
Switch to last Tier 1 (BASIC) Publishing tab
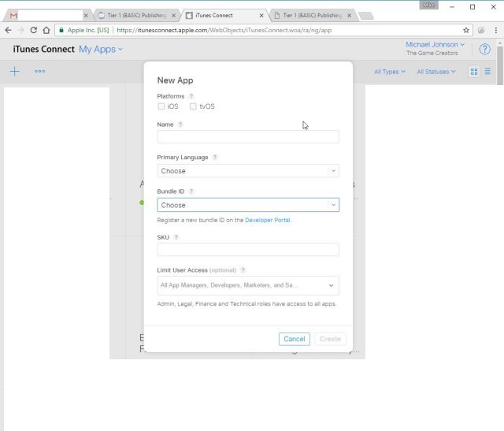[313, 16]
